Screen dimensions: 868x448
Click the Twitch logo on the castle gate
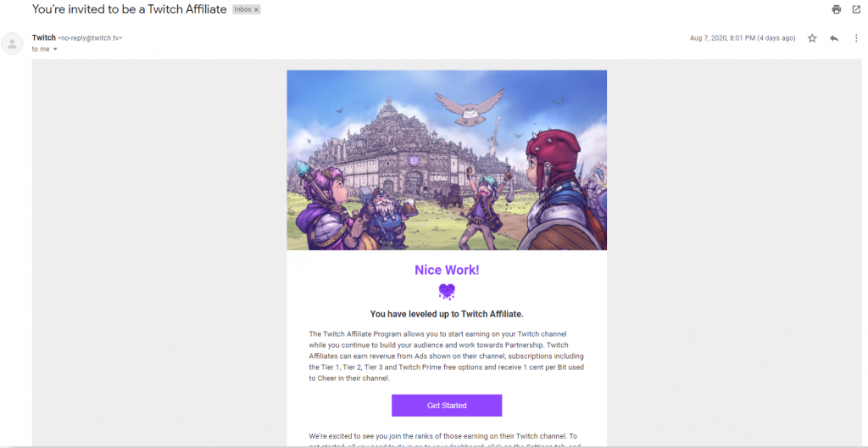pos(414,161)
